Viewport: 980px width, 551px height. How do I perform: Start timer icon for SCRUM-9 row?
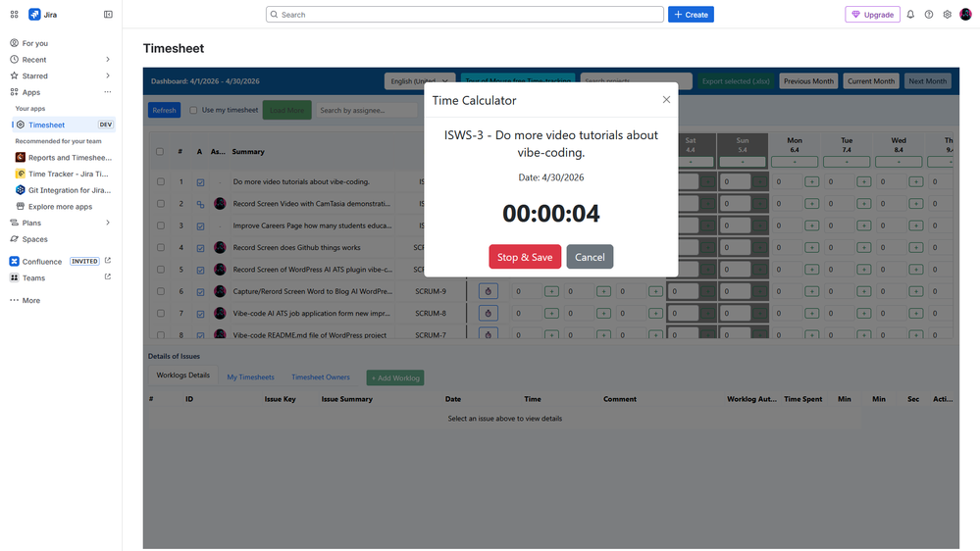point(489,291)
